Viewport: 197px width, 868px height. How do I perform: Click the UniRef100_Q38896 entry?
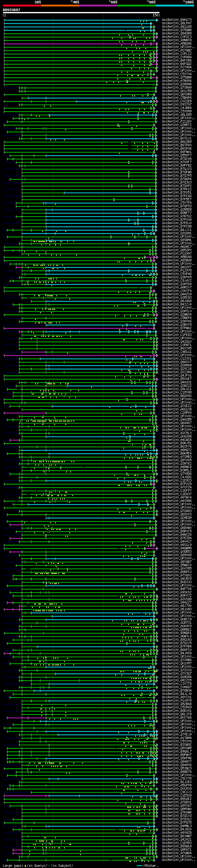pos(177,84)
